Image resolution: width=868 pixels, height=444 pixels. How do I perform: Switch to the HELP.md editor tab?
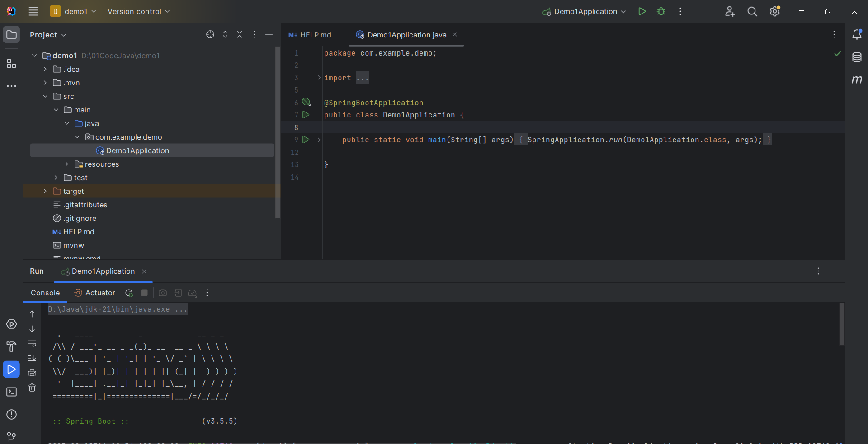(310, 35)
